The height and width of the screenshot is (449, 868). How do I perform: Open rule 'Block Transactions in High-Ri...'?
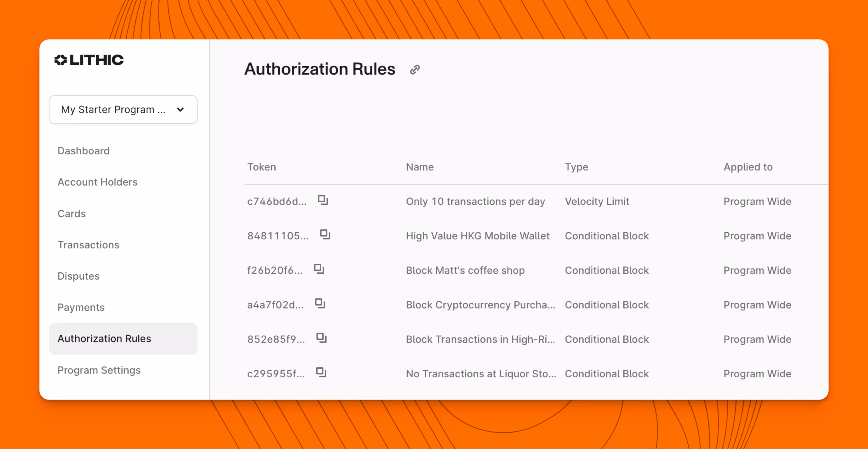(x=480, y=339)
